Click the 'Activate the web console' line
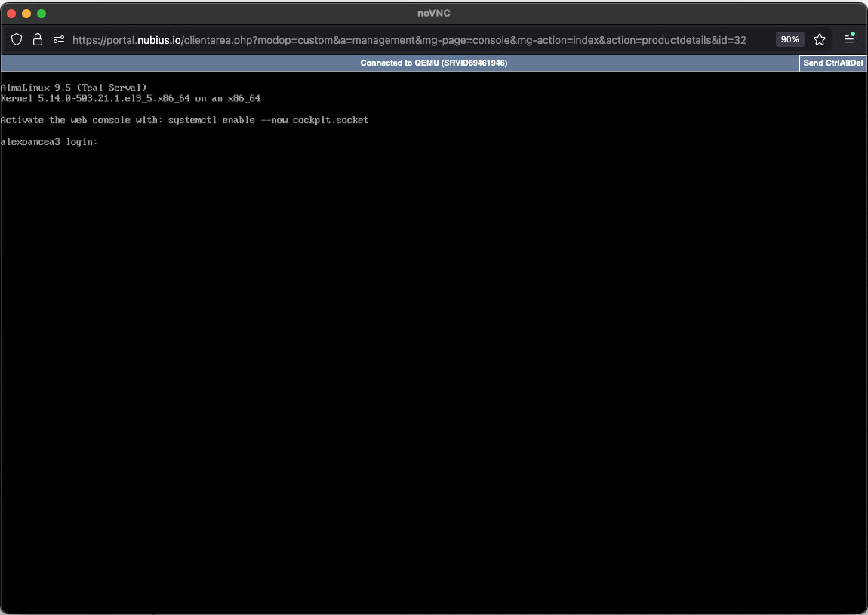Image resolution: width=868 pixels, height=615 pixels. 184,120
